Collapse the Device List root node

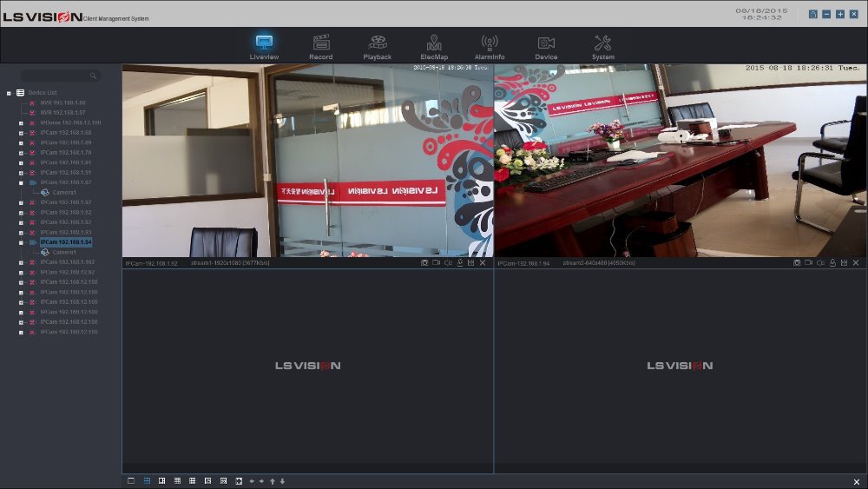click(9, 93)
